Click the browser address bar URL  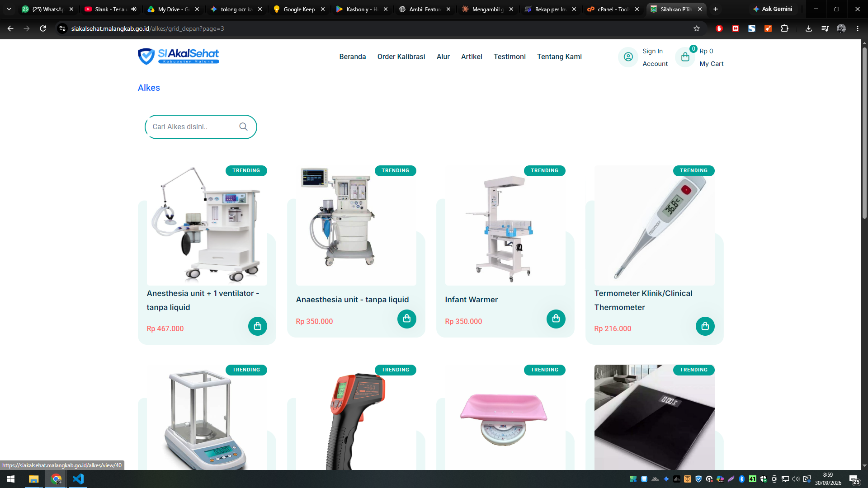click(x=147, y=28)
